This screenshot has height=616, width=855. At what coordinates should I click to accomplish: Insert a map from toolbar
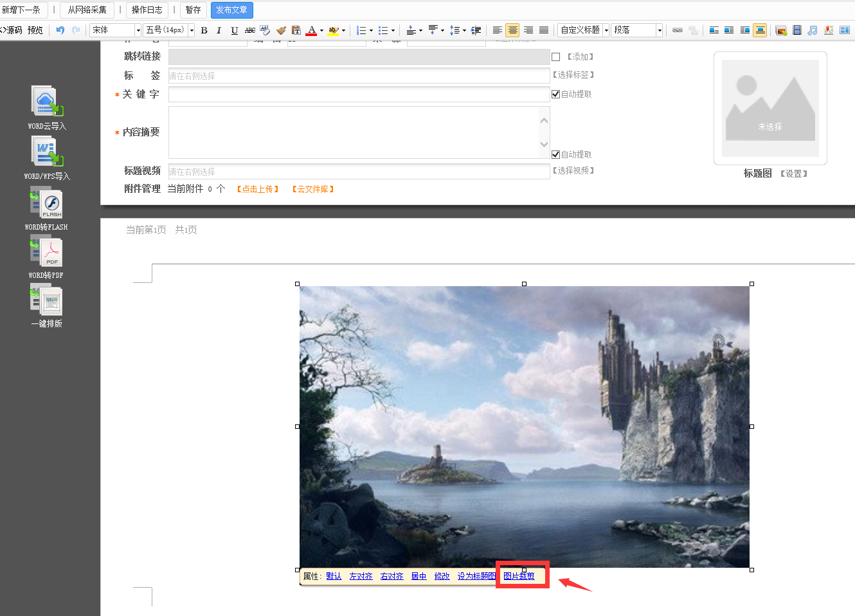click(x=829, y=30)
